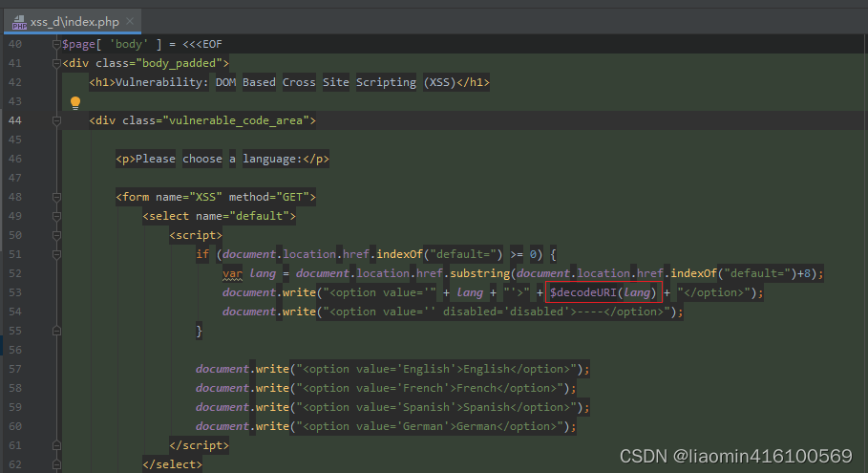868x473 pixels.
Task: Click the write method on line 54
Action: 299,312
